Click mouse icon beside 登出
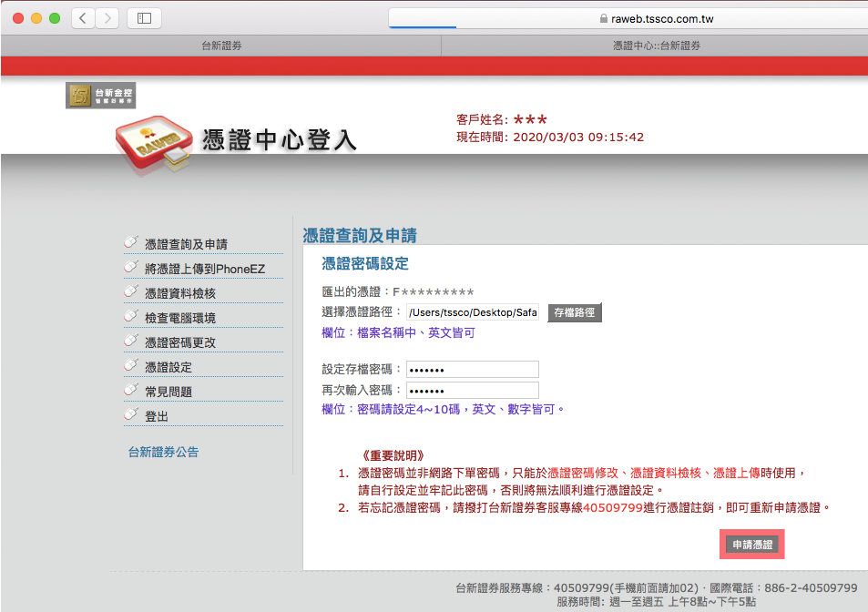Viewport: 868px width, 612px height. tap(131, 413)
